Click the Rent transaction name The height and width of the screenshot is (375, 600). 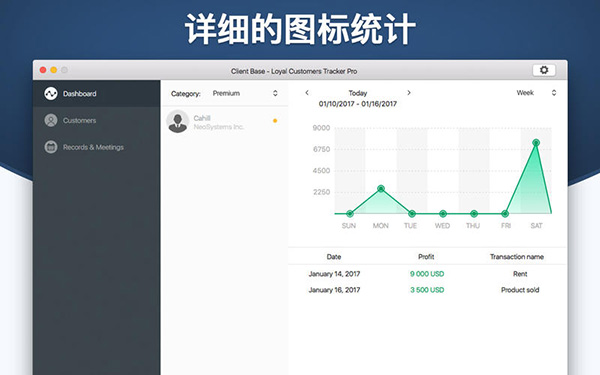pyautogui.click(x=520, y=274)
